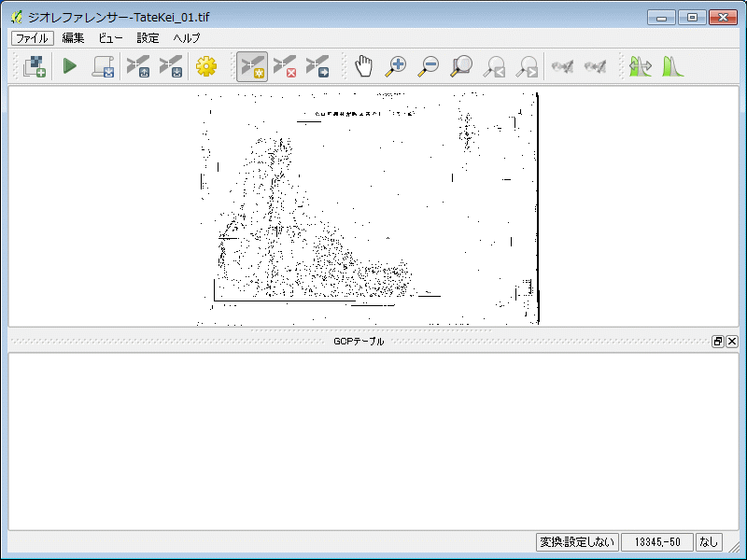The image size is (747, 560).
Task: Open the ヘルプ menu
Action: click(x=186, y=38)
